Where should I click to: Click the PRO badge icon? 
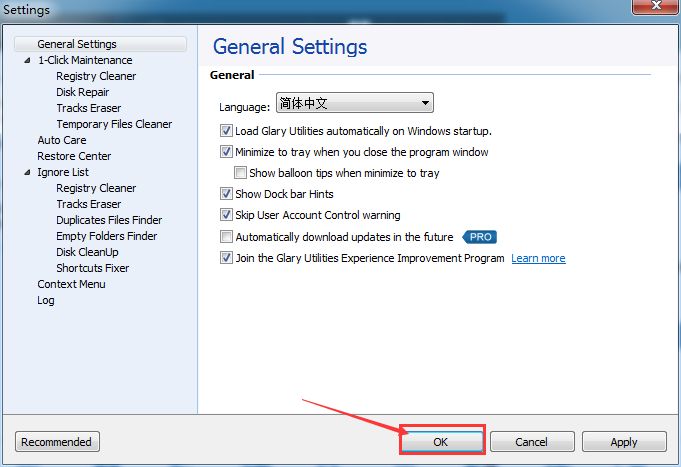480,237
